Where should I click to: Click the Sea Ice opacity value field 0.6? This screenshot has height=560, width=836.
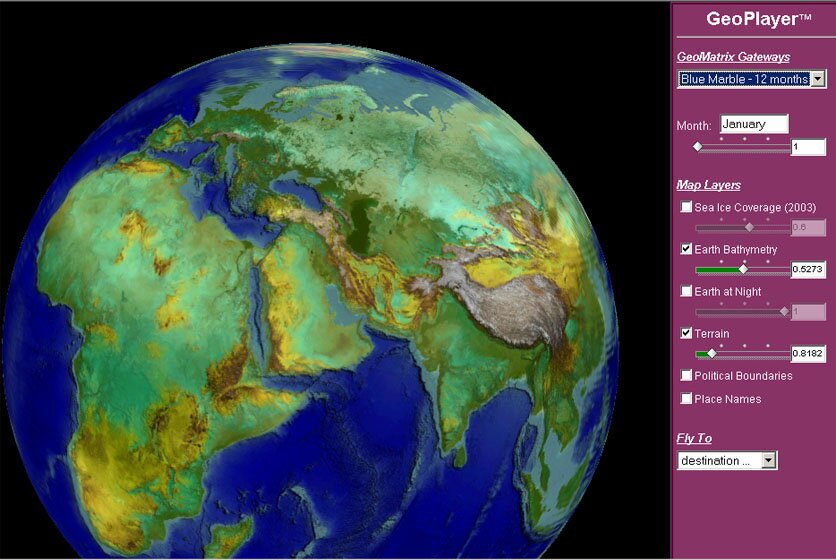click(x=808, y=228)
